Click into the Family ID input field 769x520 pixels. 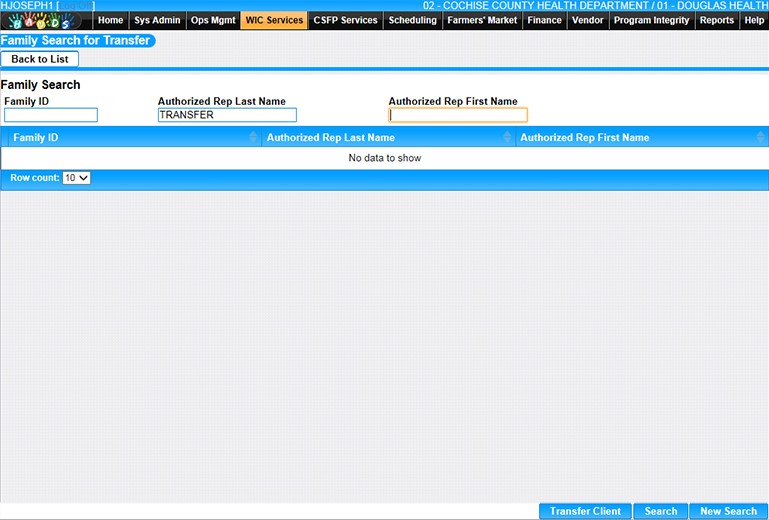[x=51, y=115]
